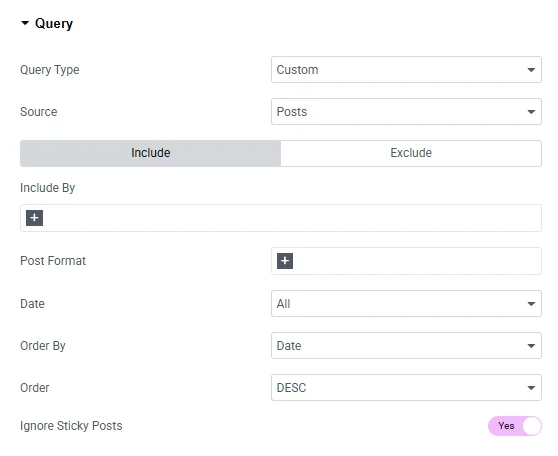Click the arrow in the Source box

531,112
